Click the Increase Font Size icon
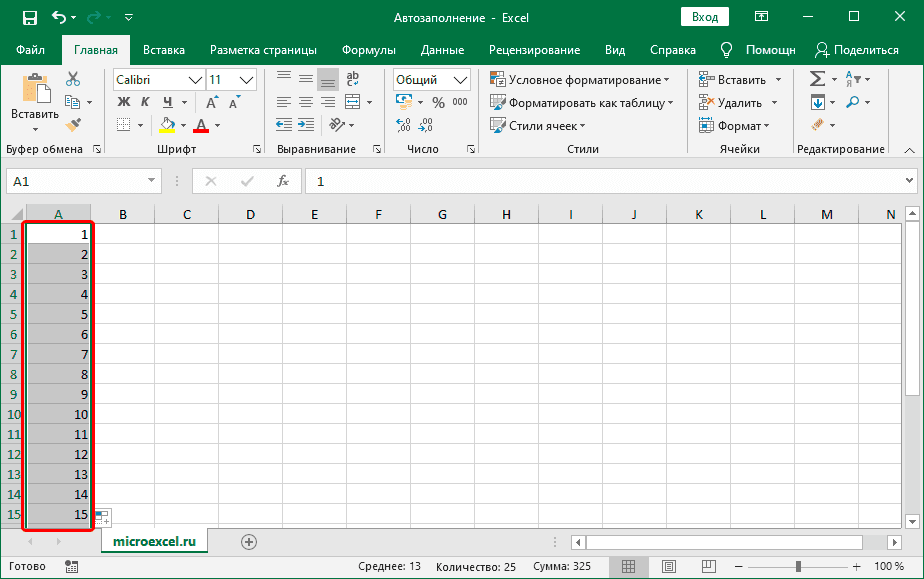This screenshot has height=579, width=924. click(x=212, y=102)
